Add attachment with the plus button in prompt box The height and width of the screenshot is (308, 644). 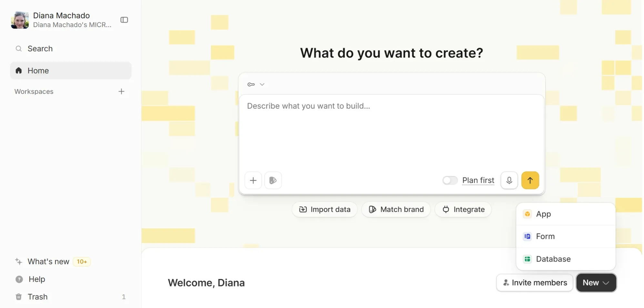253,180
